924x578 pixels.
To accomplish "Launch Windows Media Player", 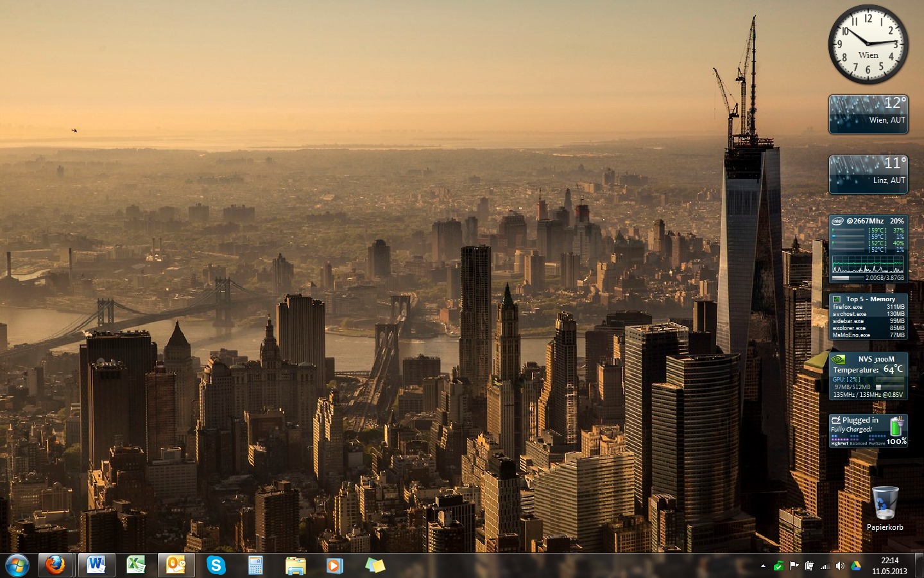I will 334,565.
